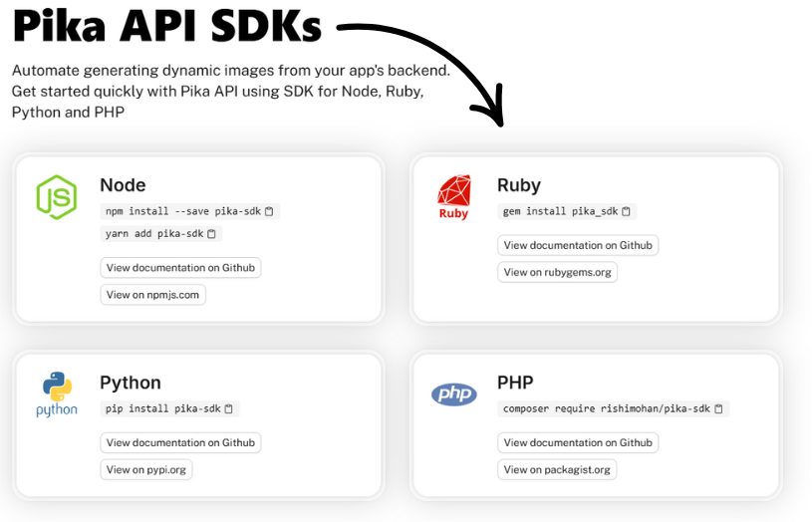Click the Ruby card heading
The image size is (812, 522).
click(x=519, y=185)
